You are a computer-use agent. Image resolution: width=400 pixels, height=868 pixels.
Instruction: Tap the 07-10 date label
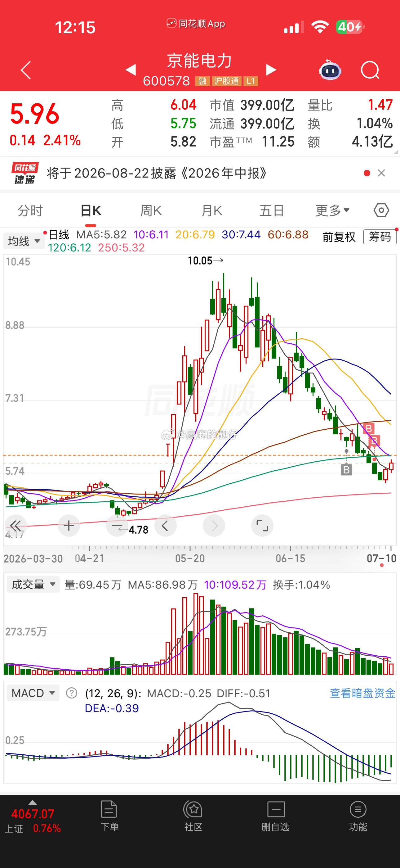[381, 558]
